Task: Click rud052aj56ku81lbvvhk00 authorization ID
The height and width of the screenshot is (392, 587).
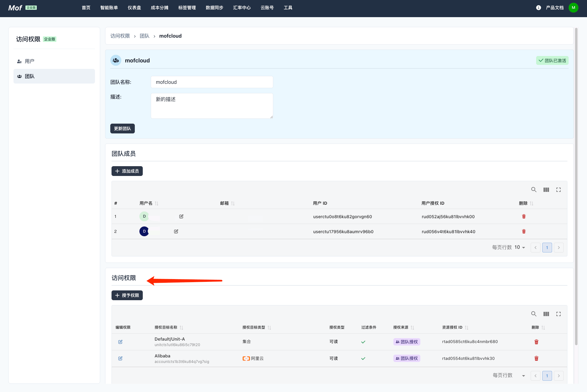Action: [448, 217]
